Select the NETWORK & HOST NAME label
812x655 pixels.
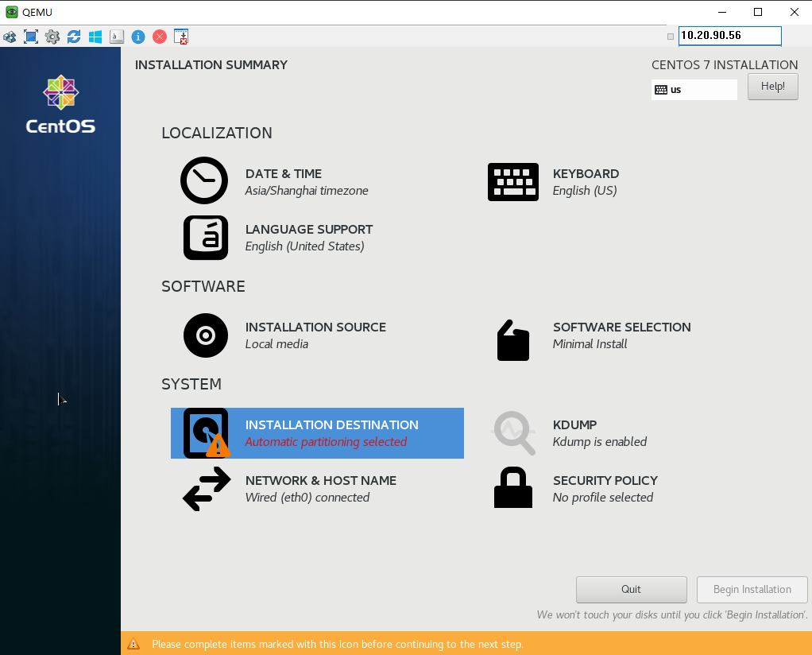click(x=321, y=480)
